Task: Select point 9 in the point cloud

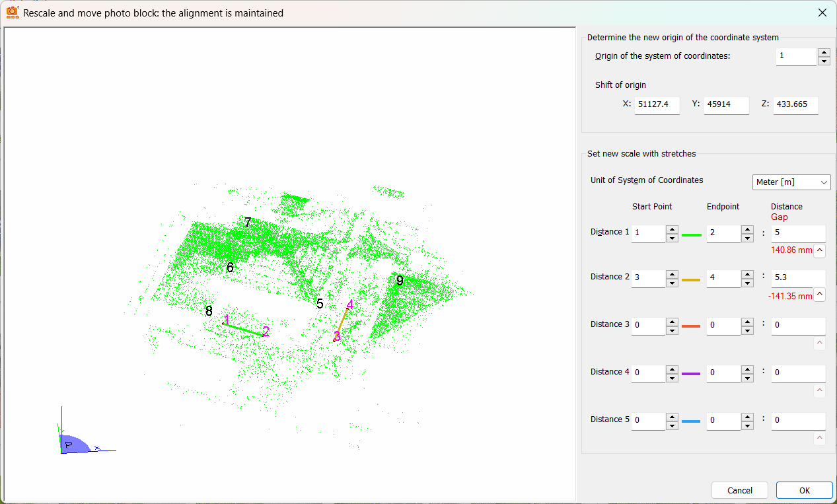Action: (x=400, y=281)
